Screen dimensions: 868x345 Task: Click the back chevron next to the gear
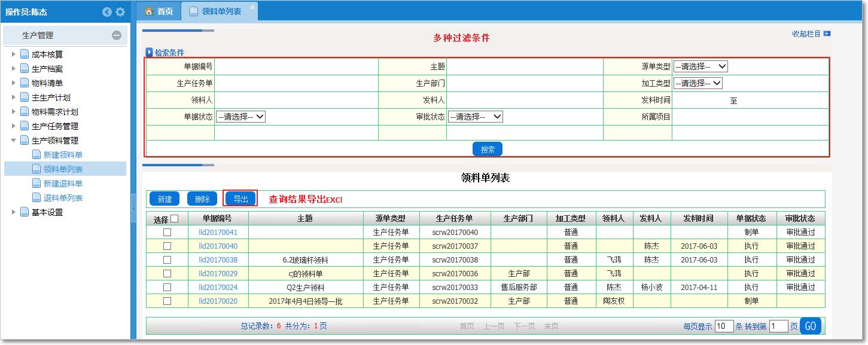pyautogui.click(x=107, y=11)
